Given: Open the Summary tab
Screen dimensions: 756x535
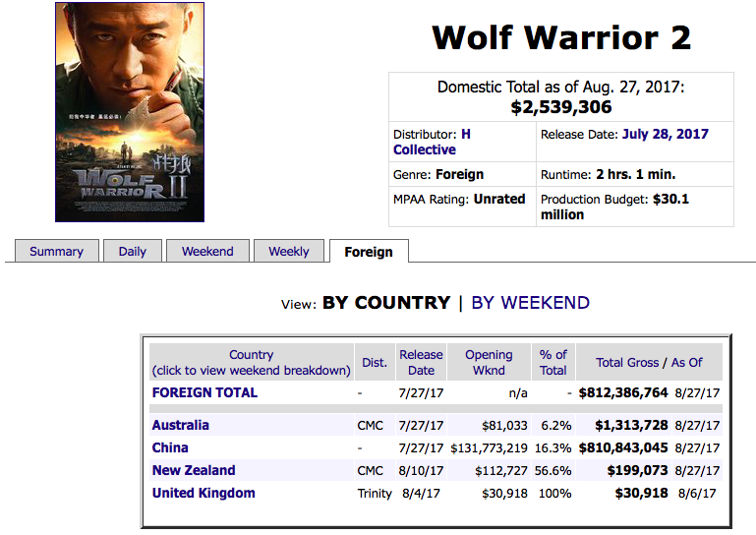Looking at the screenshot, I should click(x=56, y=252).
